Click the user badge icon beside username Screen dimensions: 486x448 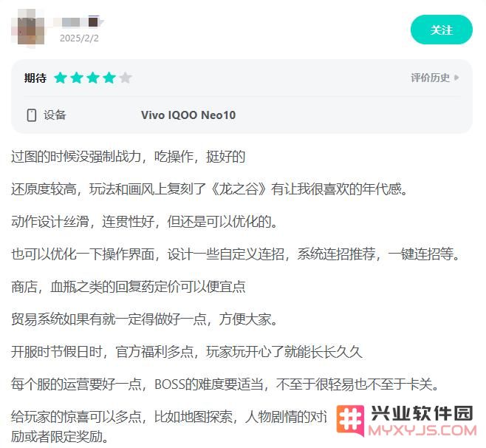click(94, 21)
